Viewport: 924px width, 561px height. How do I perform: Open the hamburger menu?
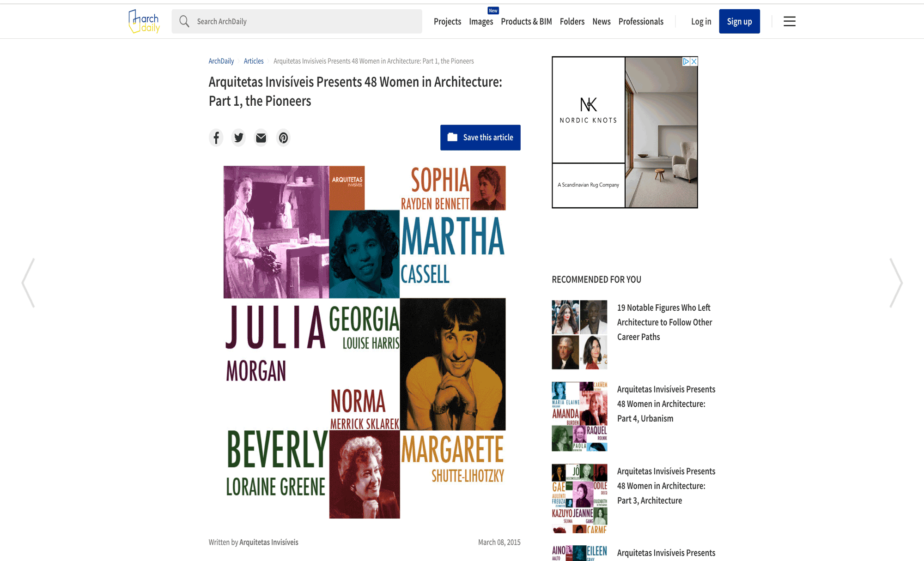tap(789, 21)
